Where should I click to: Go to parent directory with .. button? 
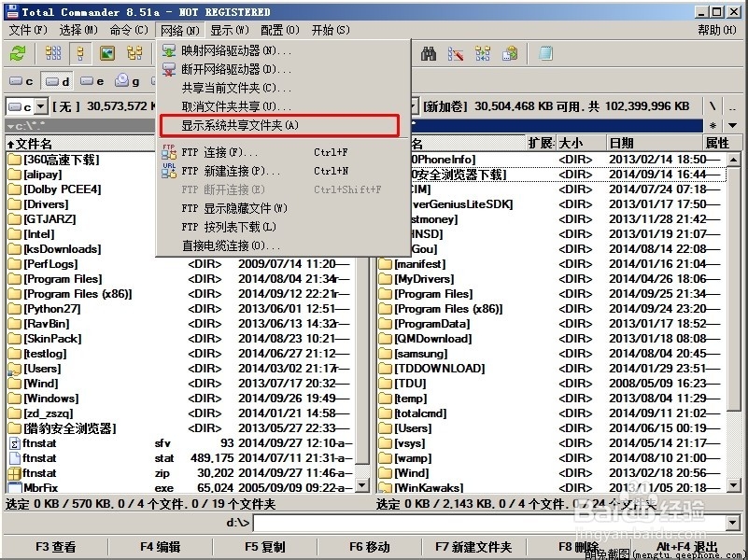(732, 106)
